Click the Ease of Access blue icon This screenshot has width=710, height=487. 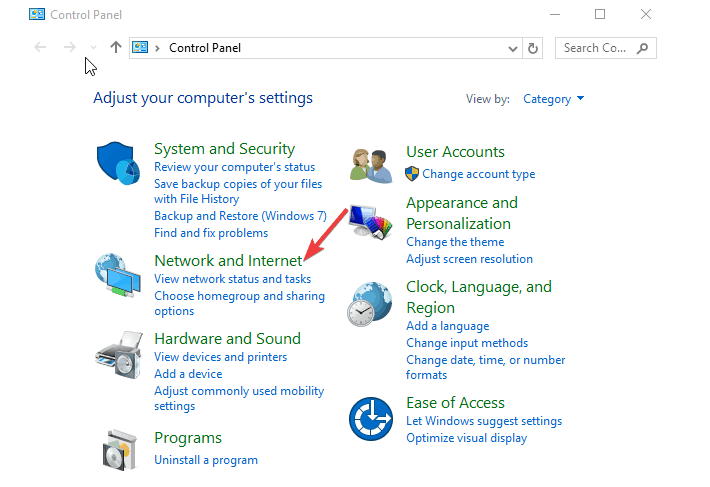371,419
